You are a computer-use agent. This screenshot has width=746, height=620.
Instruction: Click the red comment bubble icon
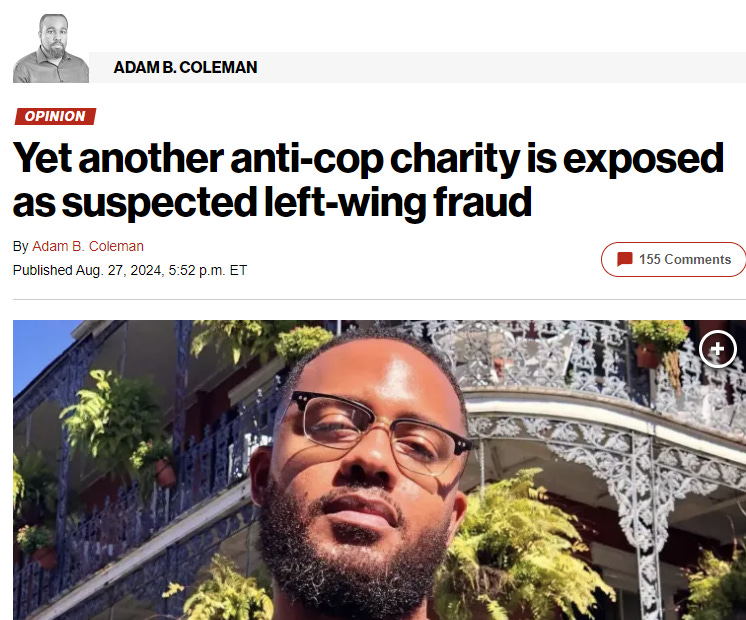624,259
